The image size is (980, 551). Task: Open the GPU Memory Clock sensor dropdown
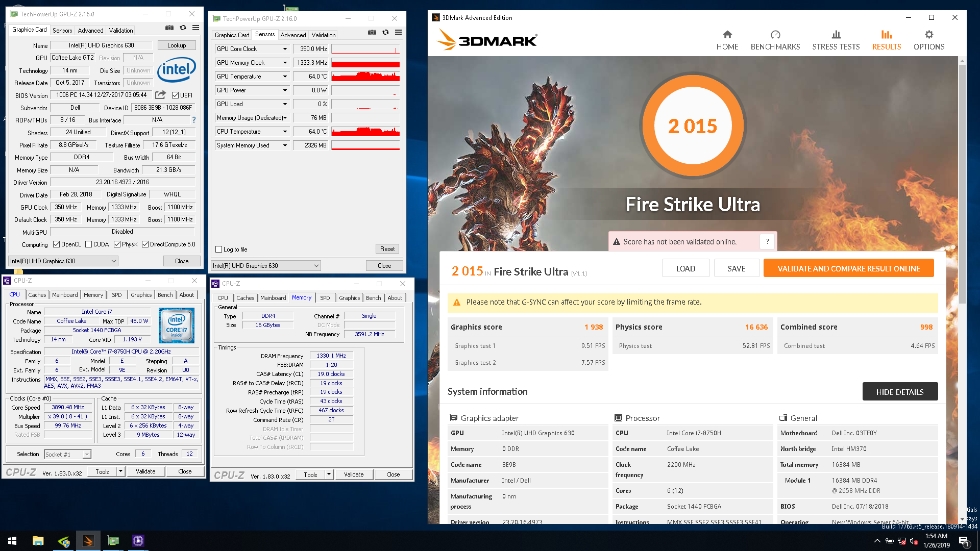(x=285, y=63)
